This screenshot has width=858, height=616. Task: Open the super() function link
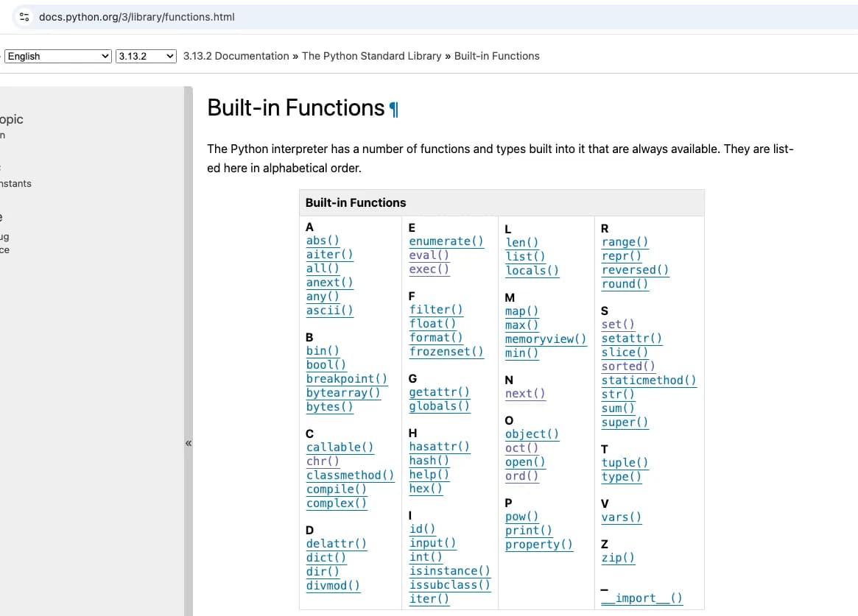(x=625, y=422)
